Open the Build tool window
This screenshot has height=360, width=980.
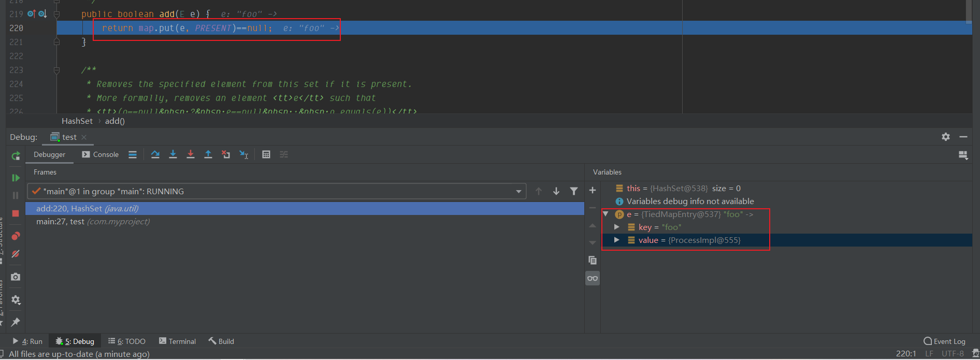pos(221,341)
